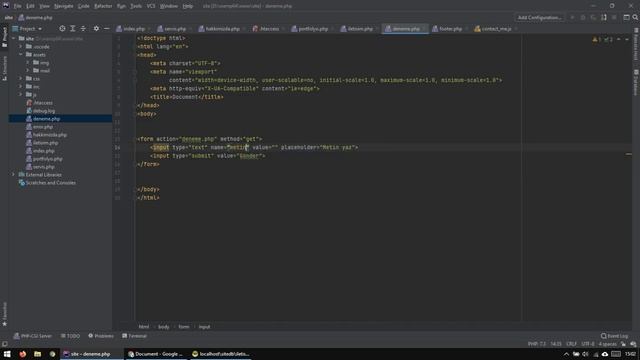Switch to the contact_me.js editor tab

tap(496, 29)
